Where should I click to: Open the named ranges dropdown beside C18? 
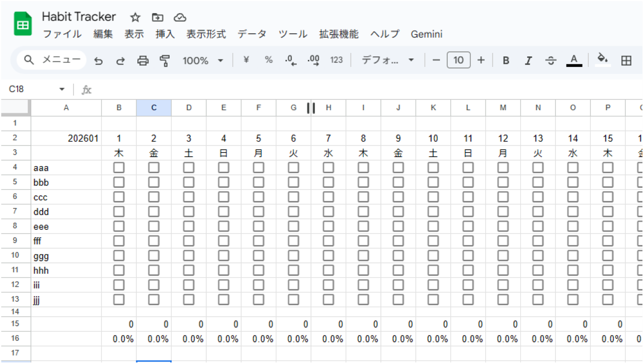point(61,89)
